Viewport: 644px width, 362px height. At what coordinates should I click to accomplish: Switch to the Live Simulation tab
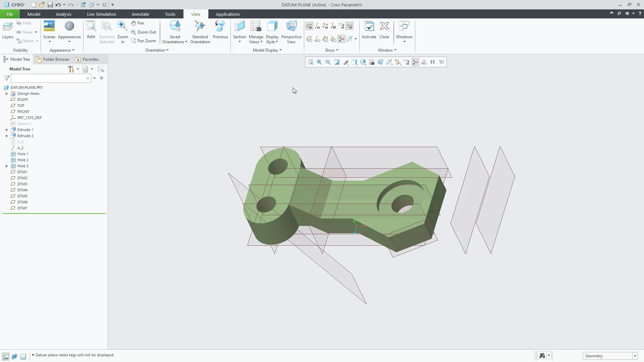(101, 14)
